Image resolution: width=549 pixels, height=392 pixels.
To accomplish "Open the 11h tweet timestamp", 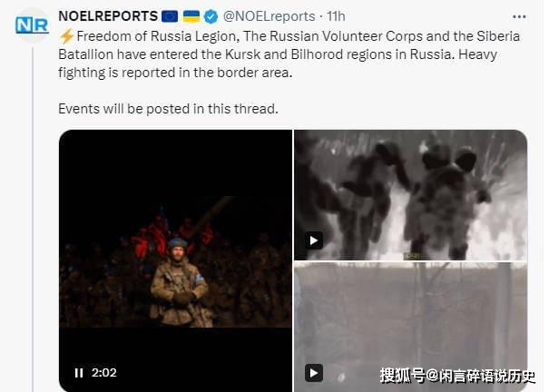I will [336, 16].
